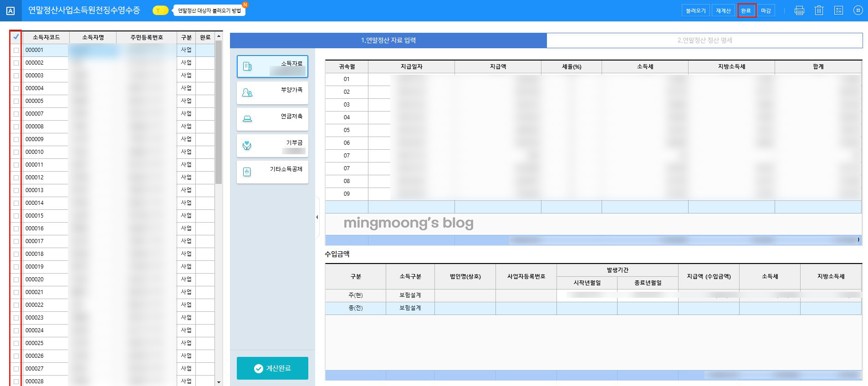Click the 지급일자 column header
Image resolution: width=868 pixels, height=386 pixels.
pos(411,66)
